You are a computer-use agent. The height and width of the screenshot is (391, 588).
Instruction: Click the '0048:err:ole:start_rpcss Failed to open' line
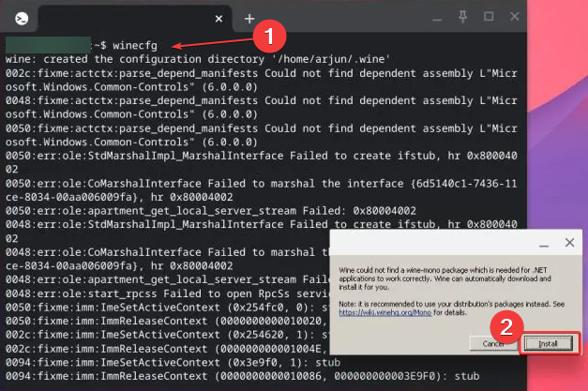click(x=167, y=293)
